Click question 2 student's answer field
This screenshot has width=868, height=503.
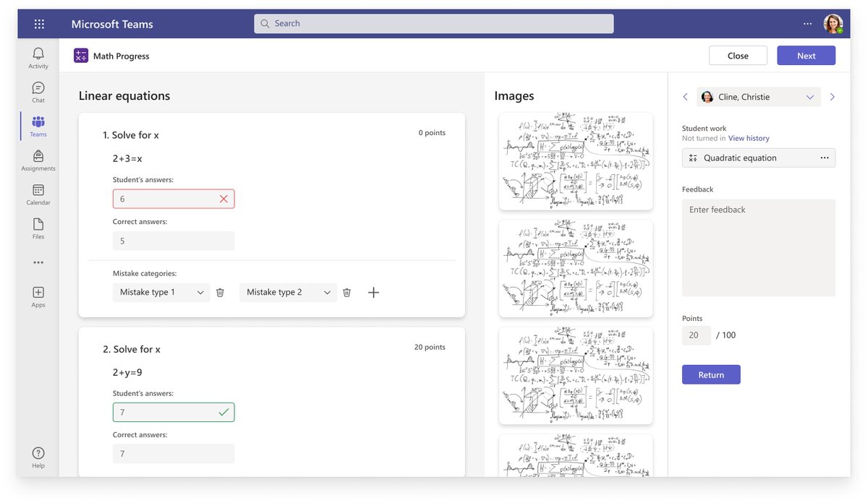pos(174,412)
